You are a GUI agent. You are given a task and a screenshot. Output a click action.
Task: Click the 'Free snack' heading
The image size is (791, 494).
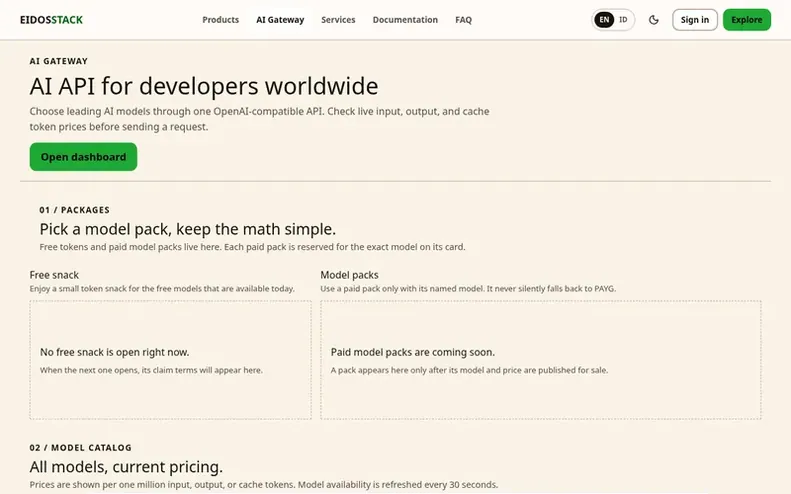pos(54,275)
